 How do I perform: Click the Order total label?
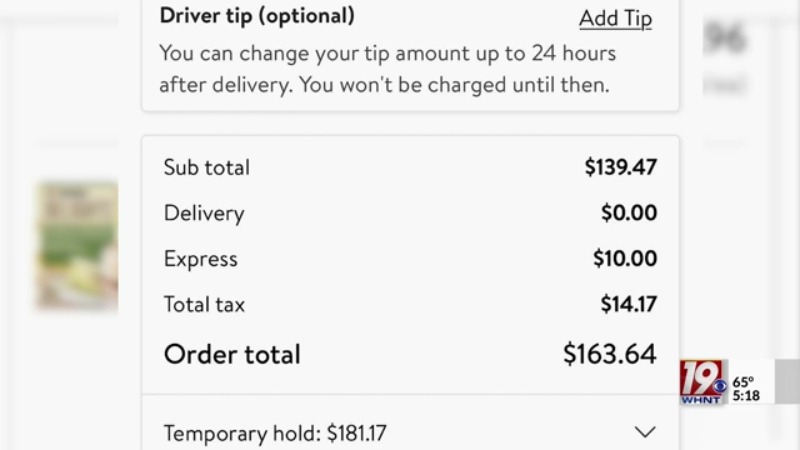(232, 354)
